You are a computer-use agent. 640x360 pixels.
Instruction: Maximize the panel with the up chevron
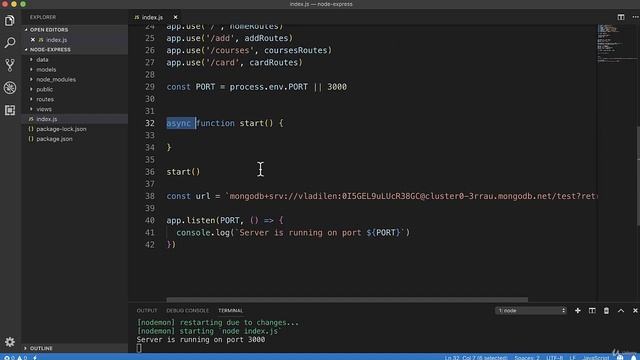621,311
